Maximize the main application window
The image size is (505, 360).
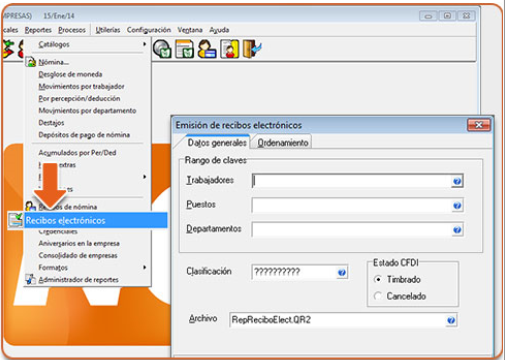(x=447, y=16)
